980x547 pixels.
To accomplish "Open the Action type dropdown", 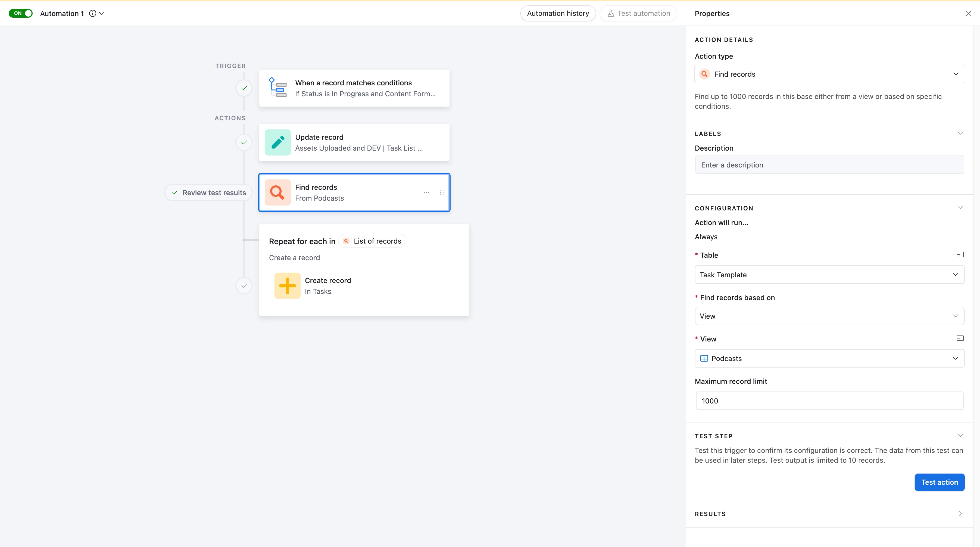I will (829, 74).
